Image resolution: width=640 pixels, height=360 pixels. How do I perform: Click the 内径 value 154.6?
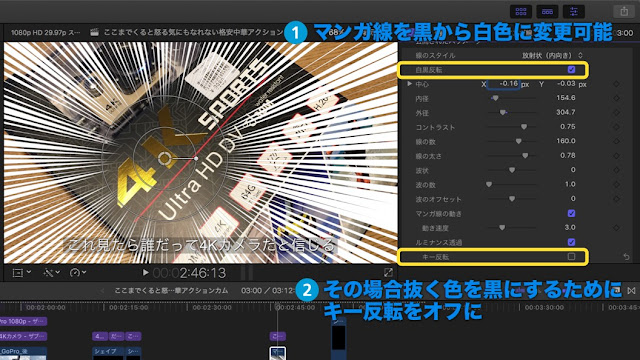click(566, 98)
